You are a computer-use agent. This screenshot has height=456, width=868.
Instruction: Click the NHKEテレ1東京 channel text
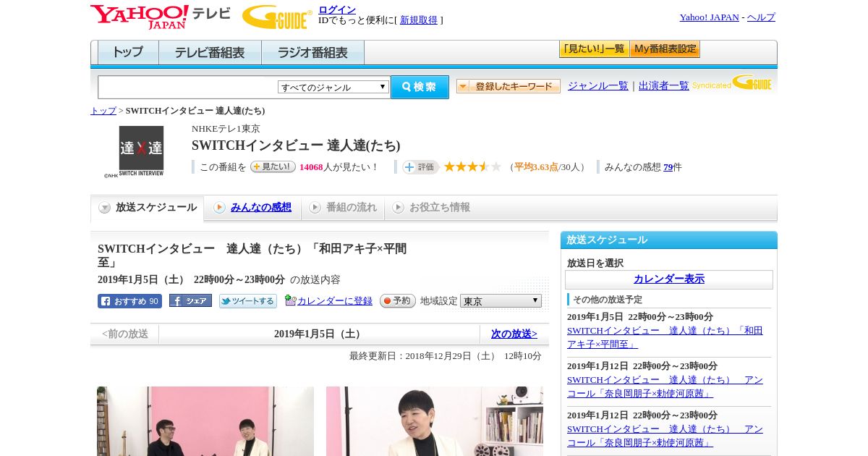[x=226, y=129]
